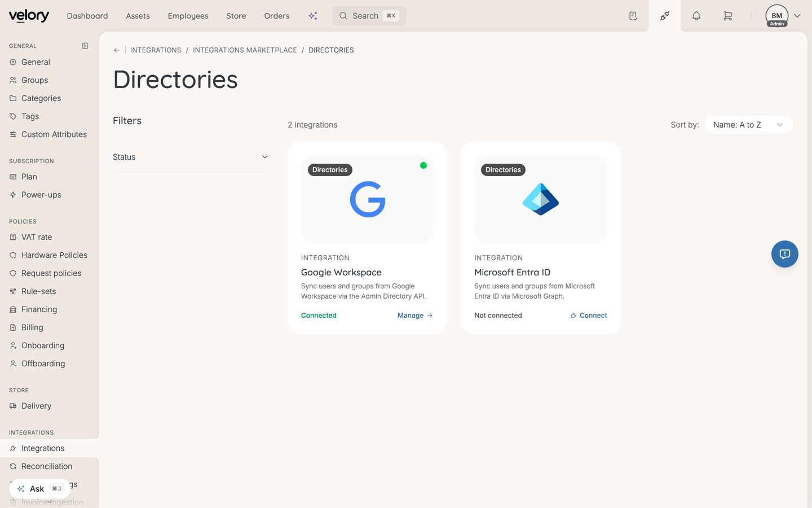Expand the user account chevron

[x=797, y=16]
